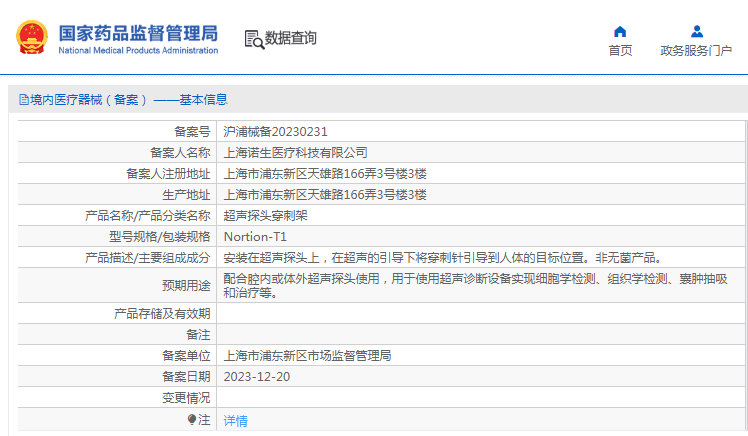Open the 详情 details link
Screen dimensions: 748x436
coord(236,421)
